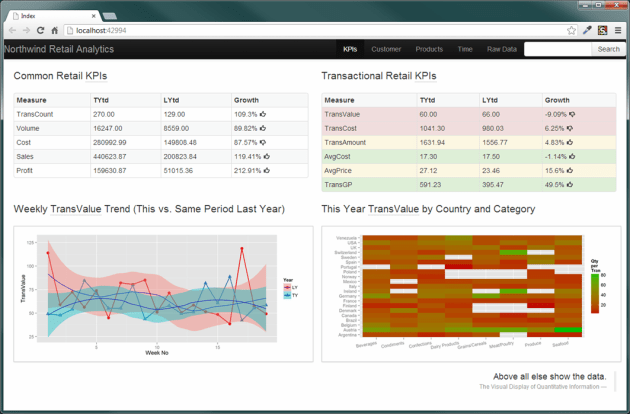Screen dimensions: 630x414
Task: Go to browser home icon
Action: tap(55, 31)
